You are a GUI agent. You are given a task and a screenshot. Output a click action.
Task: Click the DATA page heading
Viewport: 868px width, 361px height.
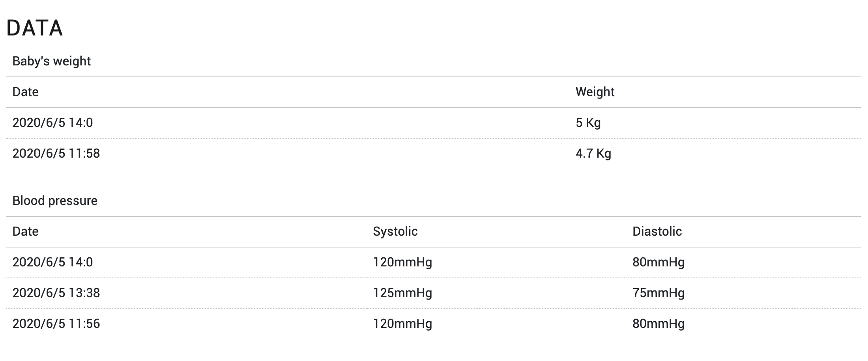35,28
